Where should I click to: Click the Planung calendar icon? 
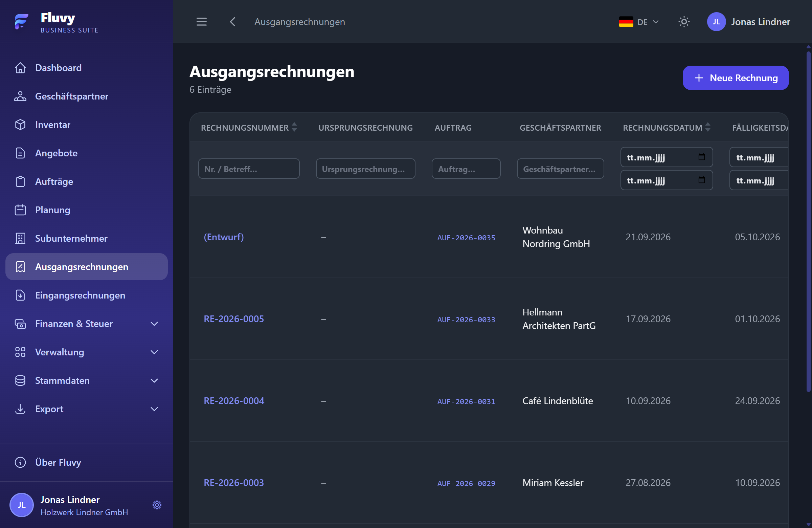[x=20, y=210]
